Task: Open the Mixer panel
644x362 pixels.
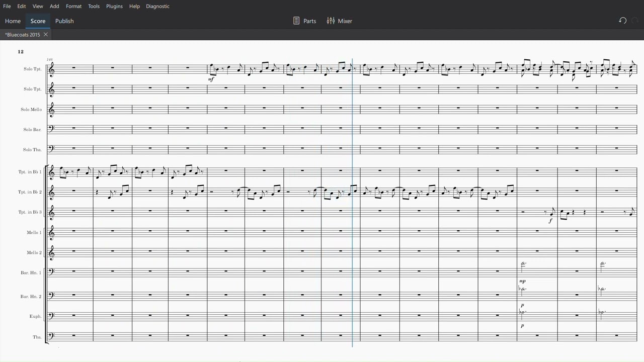Action: tap(340, 21)
